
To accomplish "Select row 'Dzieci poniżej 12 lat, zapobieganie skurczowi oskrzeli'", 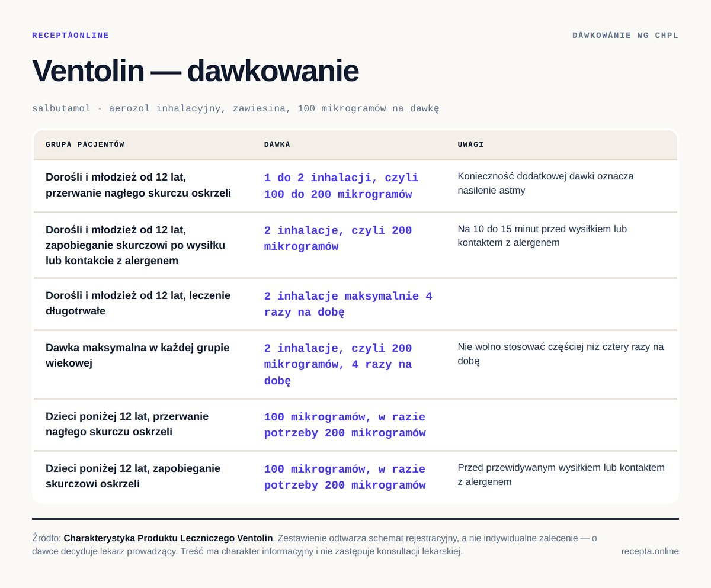I will (x=355, y=477).
